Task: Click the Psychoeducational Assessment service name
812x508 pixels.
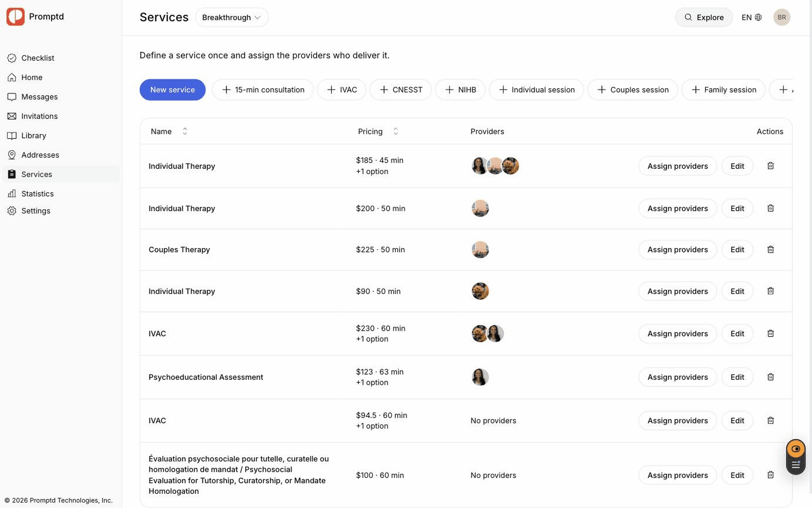Action: coord(206,377)
